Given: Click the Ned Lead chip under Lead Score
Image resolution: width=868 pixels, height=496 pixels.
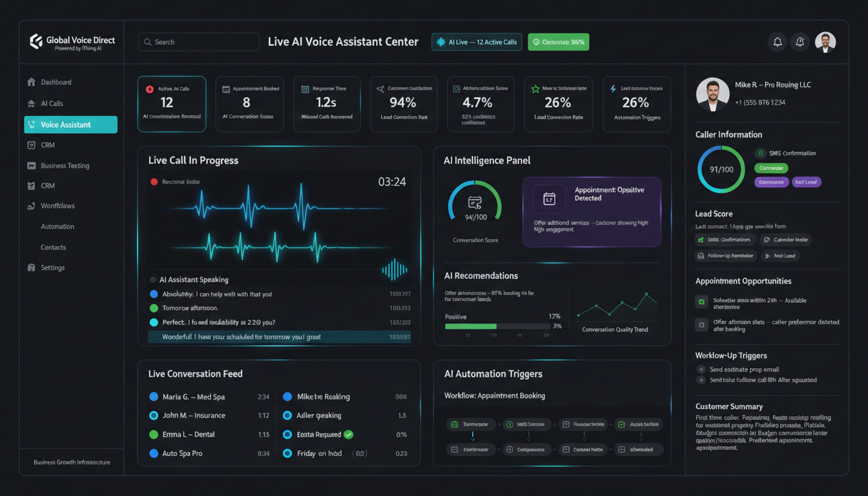Looking at the screenshot, I should (x=780, y=256).
